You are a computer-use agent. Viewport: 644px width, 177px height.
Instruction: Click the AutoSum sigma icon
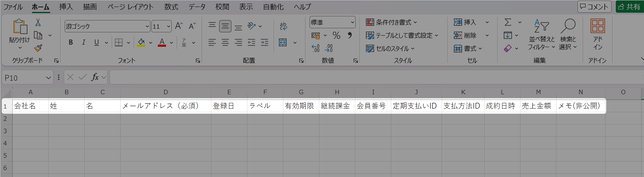pos(508,23)
